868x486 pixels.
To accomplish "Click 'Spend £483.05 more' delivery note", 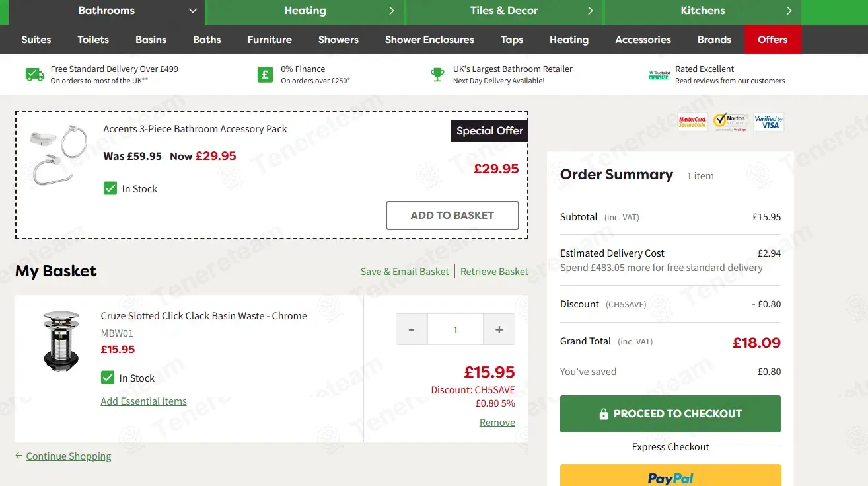I will tap(661, 268).
